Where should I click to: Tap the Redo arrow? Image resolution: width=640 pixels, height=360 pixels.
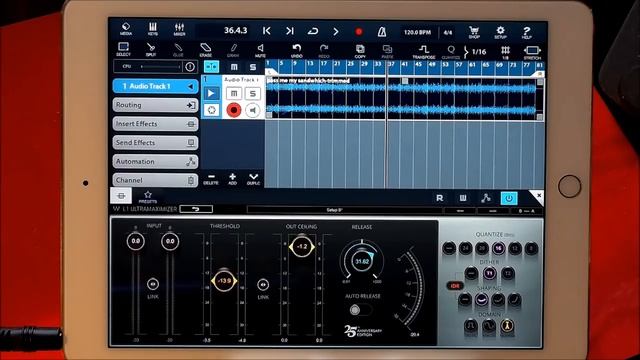tap(324, 51)
